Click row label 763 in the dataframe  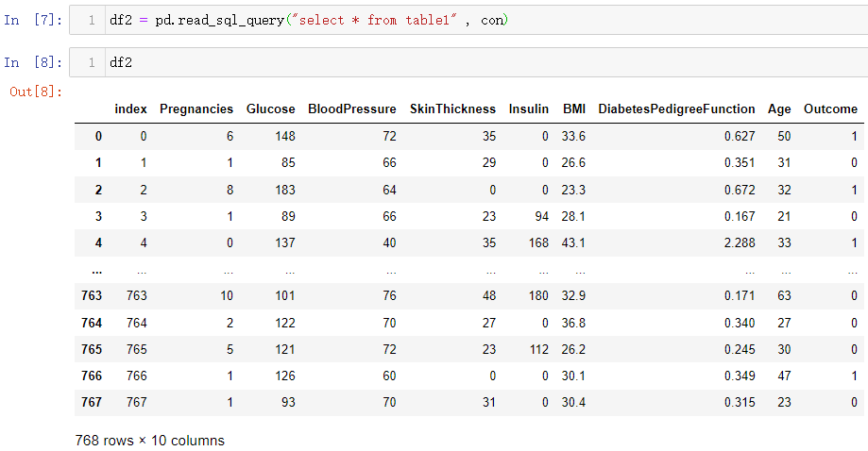(92, 295)
